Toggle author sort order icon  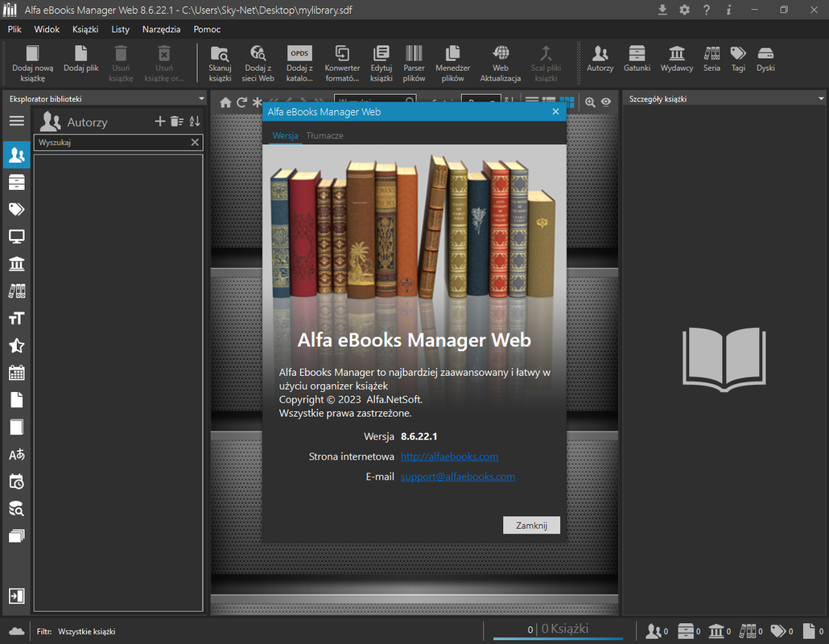[195, 121]
